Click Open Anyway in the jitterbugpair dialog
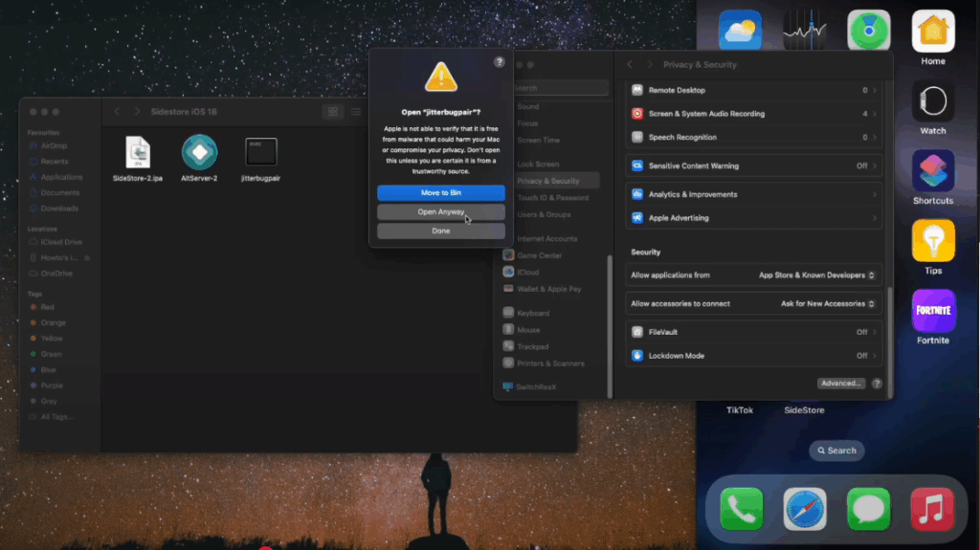Viewport: 980px width, 550px height. [440, 212]
